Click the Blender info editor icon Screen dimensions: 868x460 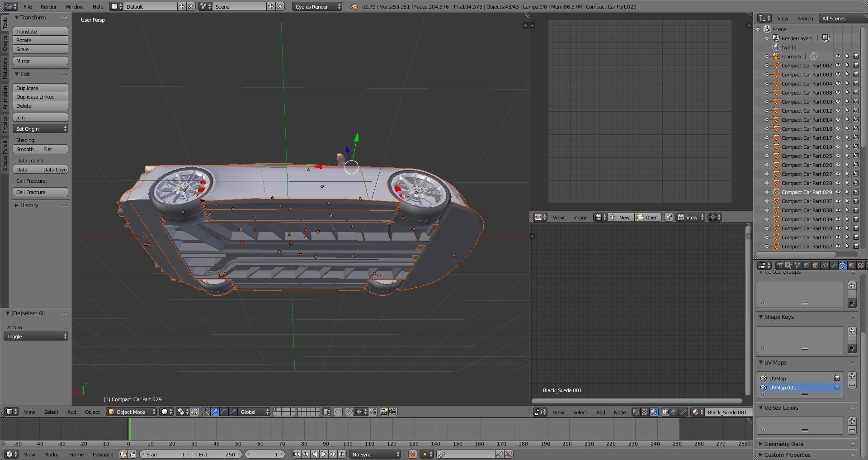[11, 6]
